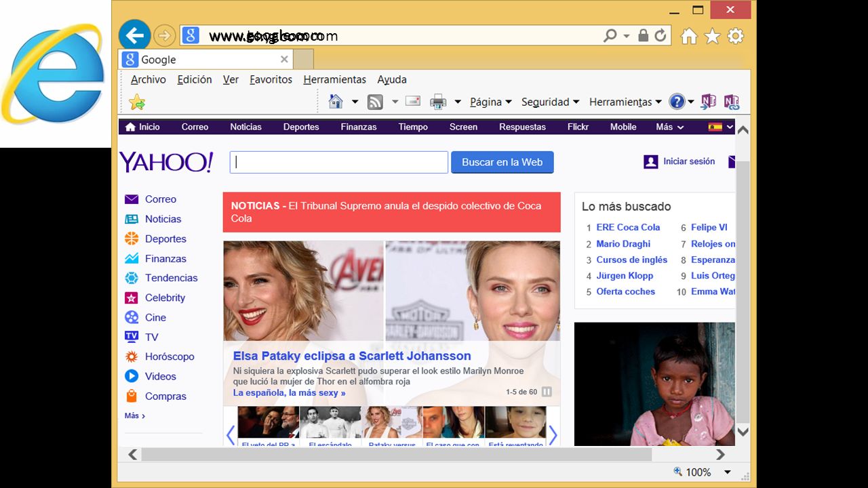Open Correo via sidebar envelope icon

tap(132, 199)
